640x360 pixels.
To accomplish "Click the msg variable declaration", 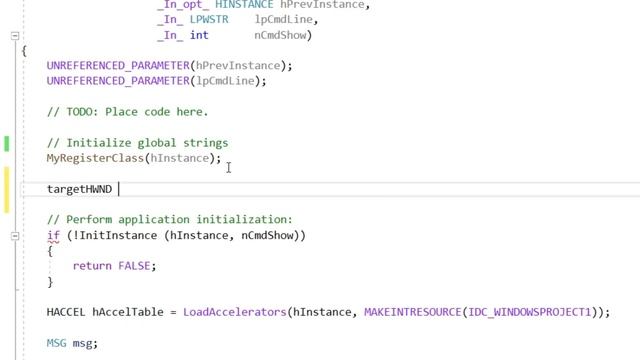I will click(x=82, y=343).
